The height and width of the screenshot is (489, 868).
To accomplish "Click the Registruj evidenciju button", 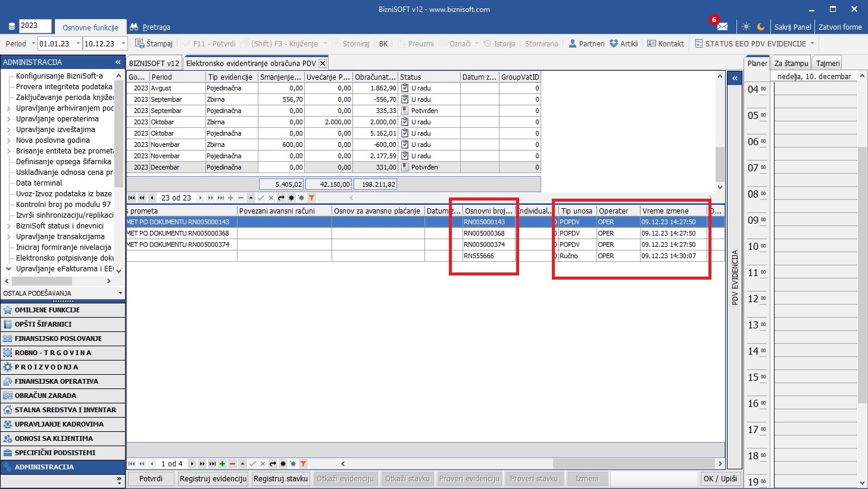I will 213,479.
